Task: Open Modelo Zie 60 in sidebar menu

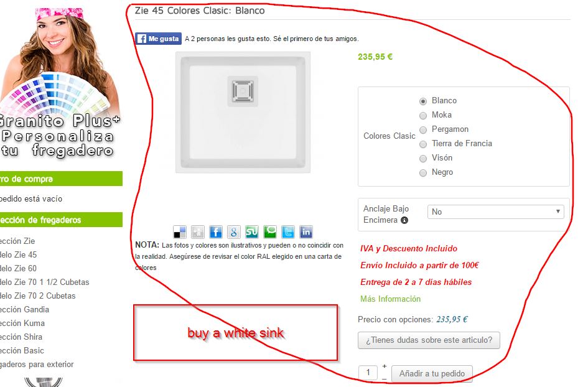Action: (18, 269)
